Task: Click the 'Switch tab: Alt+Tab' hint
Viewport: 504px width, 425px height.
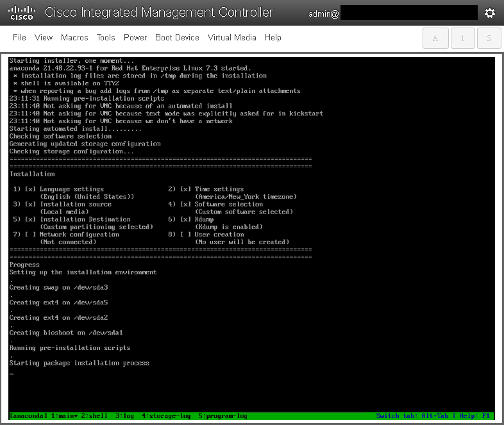Action: tap(412, 415)
